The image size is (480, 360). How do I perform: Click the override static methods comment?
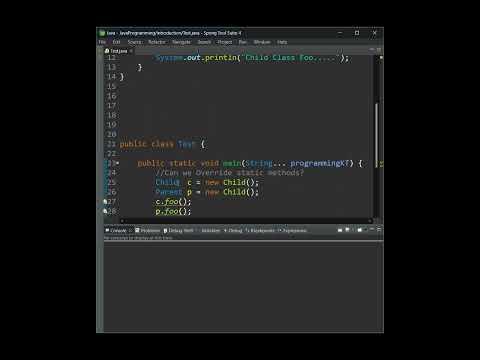[230, 173]
